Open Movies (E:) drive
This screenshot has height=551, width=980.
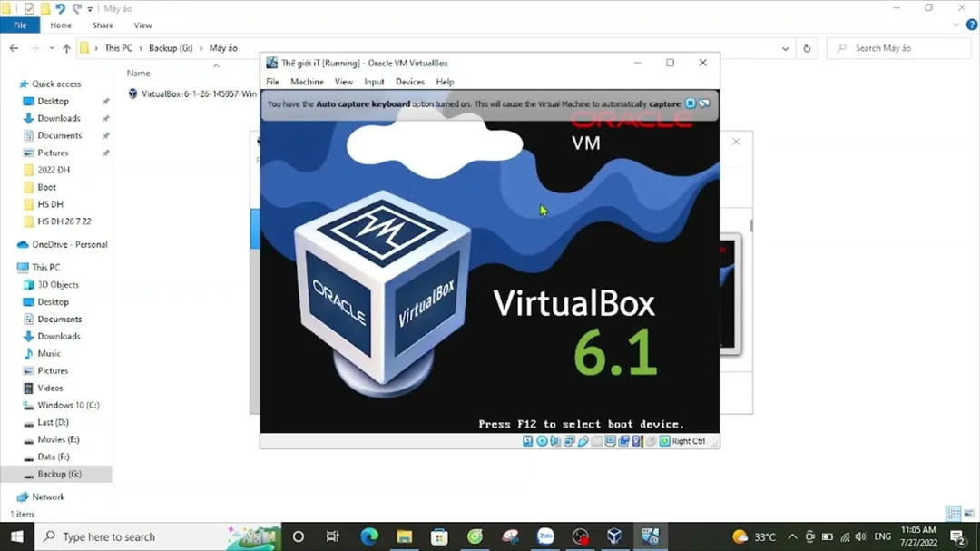[x=58, y=439]
